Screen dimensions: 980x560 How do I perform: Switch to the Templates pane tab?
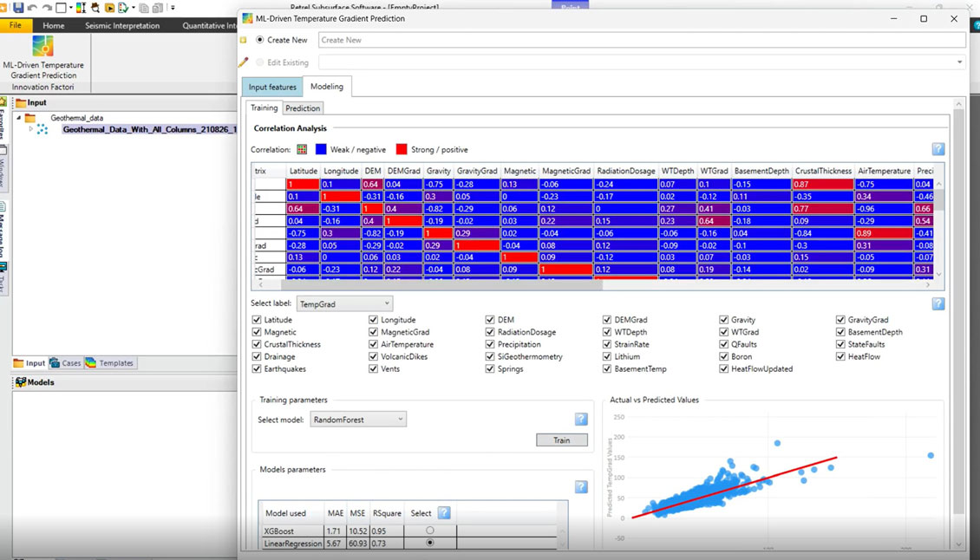pyautogui.click(x=109, y=363)
